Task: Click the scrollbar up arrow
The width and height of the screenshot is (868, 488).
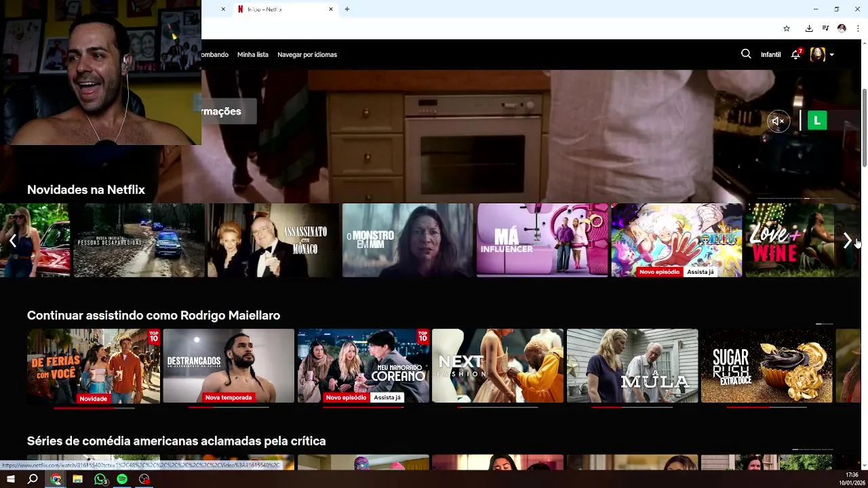Action: pyautogui.click(x=864, y=43)
